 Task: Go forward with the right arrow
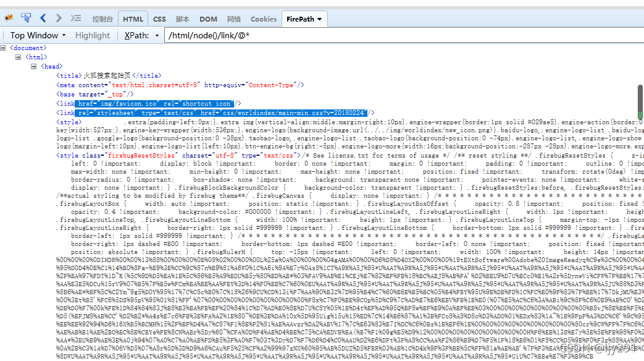pyautogui.click(x=59, y=18)
